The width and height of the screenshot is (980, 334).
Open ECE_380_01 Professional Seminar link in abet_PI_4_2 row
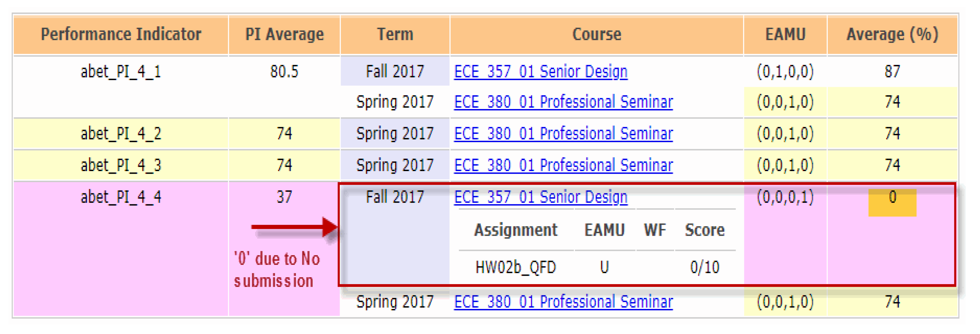pyautogui.click(x=563, y=133)
